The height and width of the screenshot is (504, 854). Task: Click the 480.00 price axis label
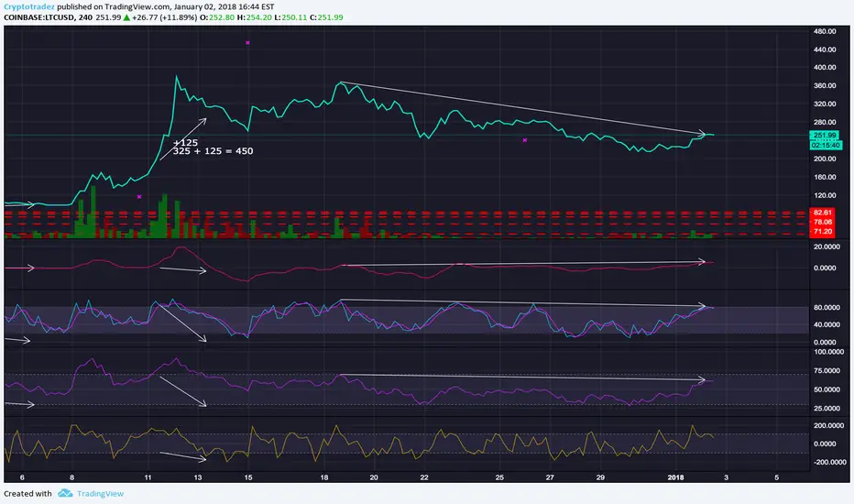pyautogui.click(x=825, y=31)
